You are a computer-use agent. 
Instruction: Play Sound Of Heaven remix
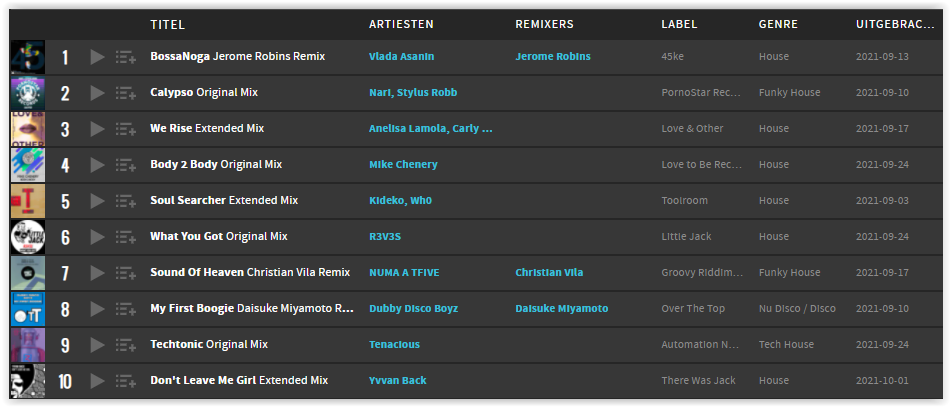tap(97, 273)
